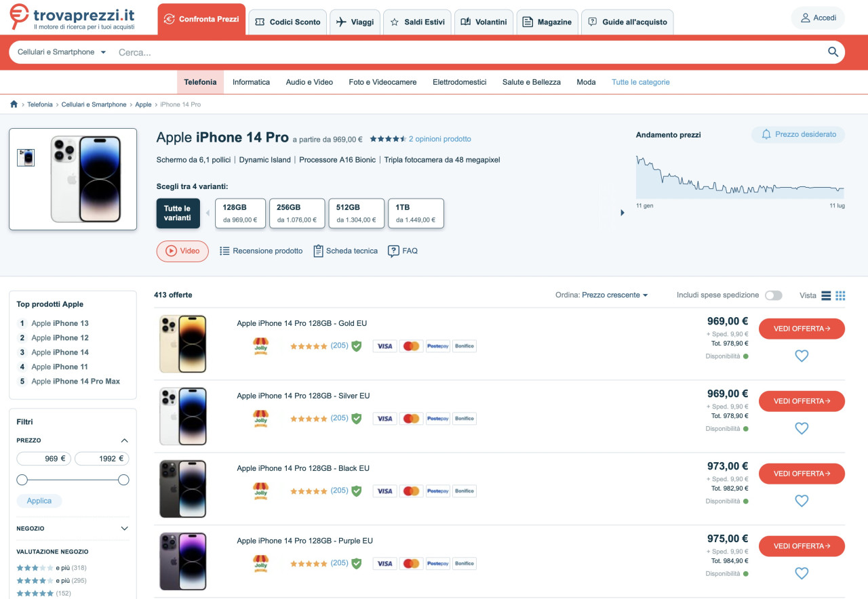The height and width of the screenshot is (599, 868).
Task: Filter by 3 stars e più rating
Action: tap(52, 568)
